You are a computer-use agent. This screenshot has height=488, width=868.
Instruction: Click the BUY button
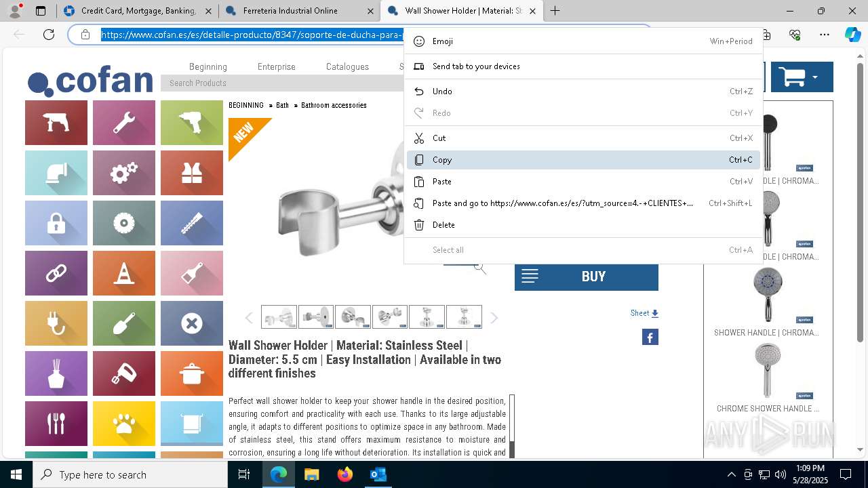click(587, 277)
